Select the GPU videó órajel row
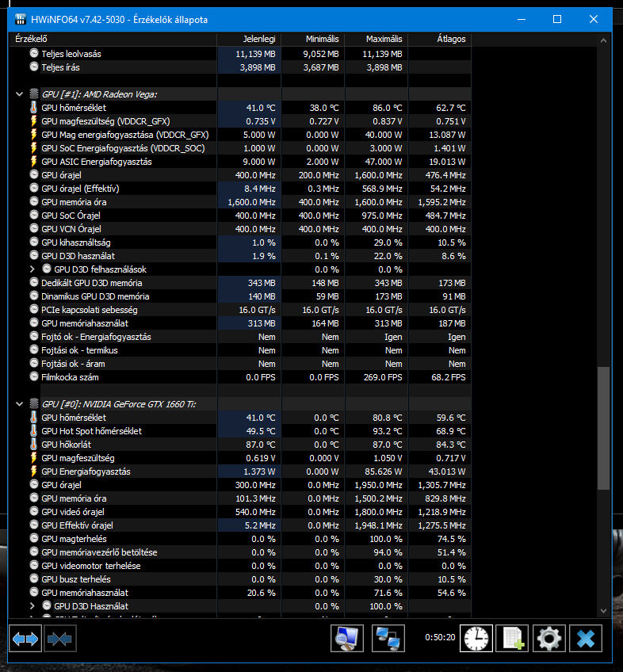The width and height of the screenshot is (623, 672). [240, 512]
